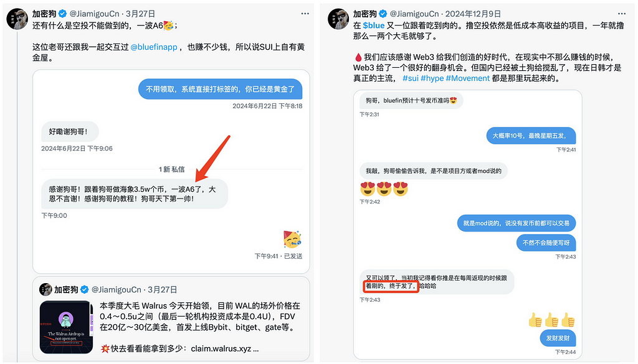Image resolution: width=638 pixels, height=364 pixels.
Task: Click the 3月27日 date on the left tweet
Action: coord(140,14)
